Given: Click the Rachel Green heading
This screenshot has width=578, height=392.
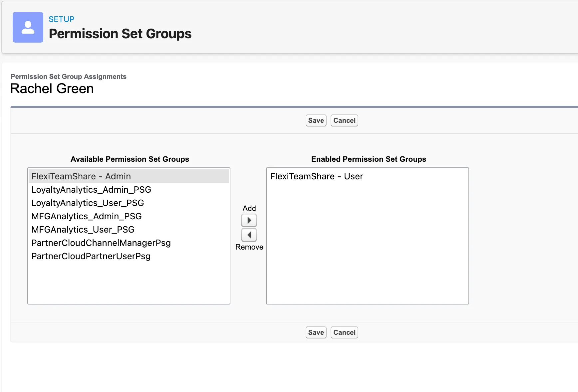Looking at the screenshot, I should [x=52, y=88].
